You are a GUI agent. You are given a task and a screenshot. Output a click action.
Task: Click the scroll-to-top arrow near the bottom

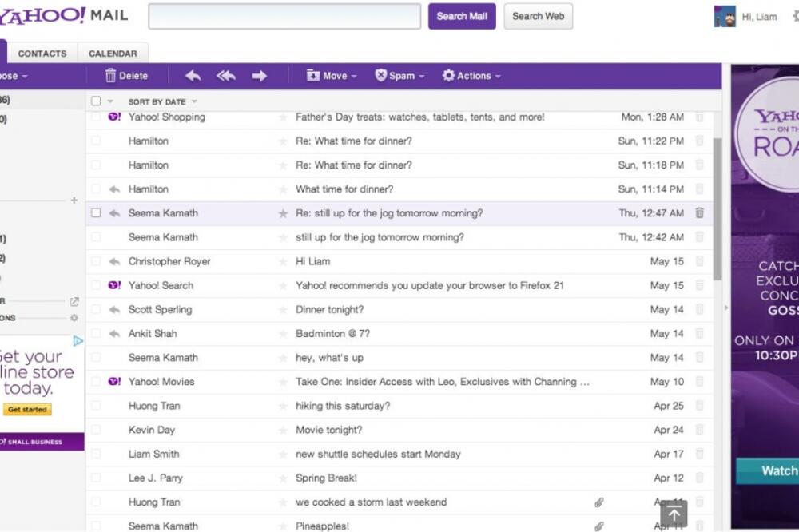[674, 514]
